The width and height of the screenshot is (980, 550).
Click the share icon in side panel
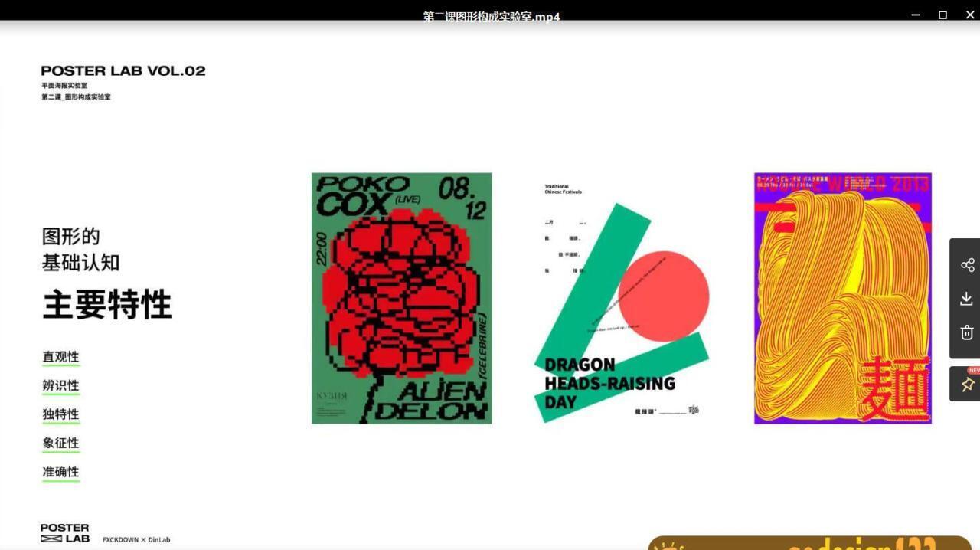tap(967, 265)
